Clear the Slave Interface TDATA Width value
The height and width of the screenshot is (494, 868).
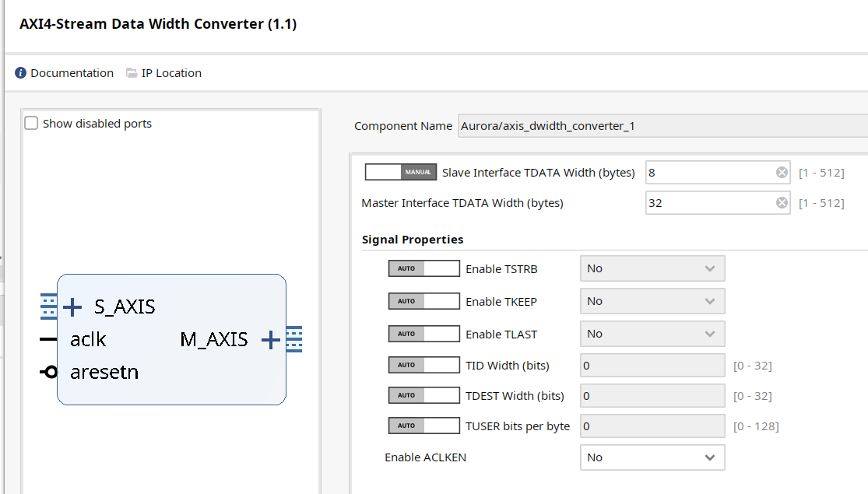pyautogui.click(x=782, y=173)
